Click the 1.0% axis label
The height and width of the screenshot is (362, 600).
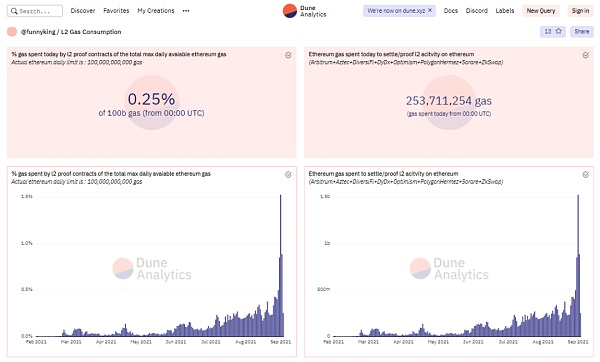click(27, 243)
